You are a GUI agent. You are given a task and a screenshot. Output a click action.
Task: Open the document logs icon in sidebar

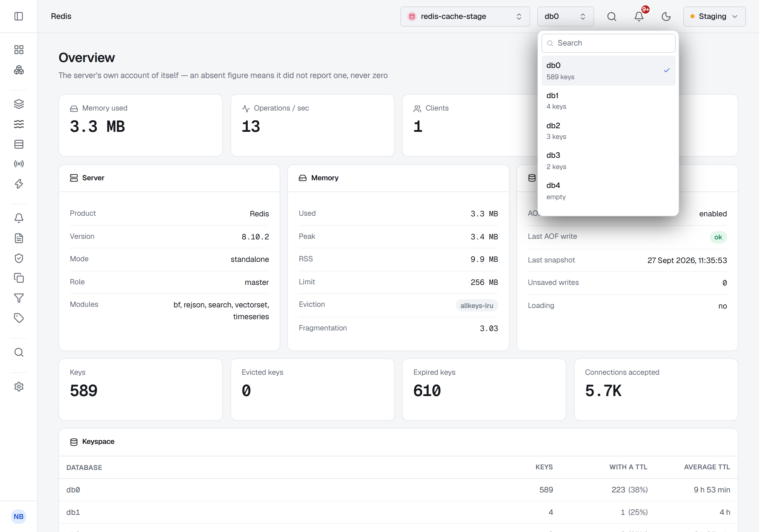tap(19, 238)
